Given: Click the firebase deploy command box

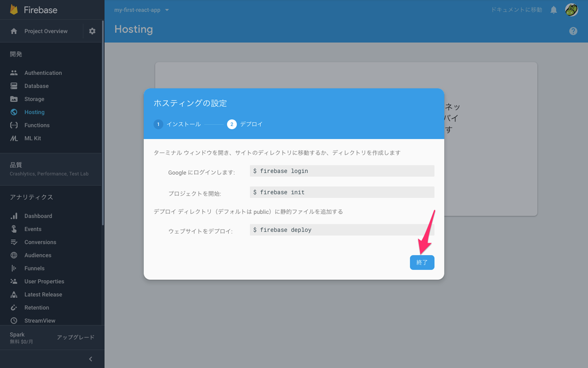Looking at the screenshot, I should point(342,230).
